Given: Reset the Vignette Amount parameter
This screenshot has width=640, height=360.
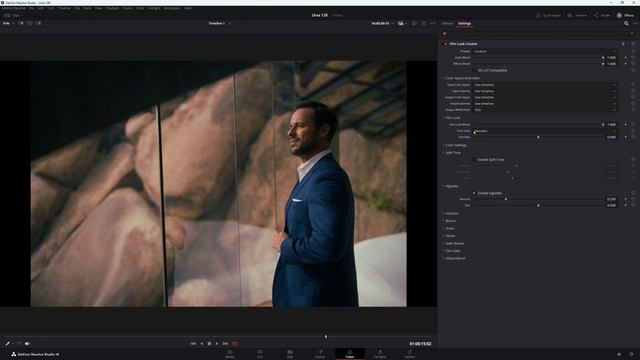Looking at the screenshot, I should click(x=633, y=199).
